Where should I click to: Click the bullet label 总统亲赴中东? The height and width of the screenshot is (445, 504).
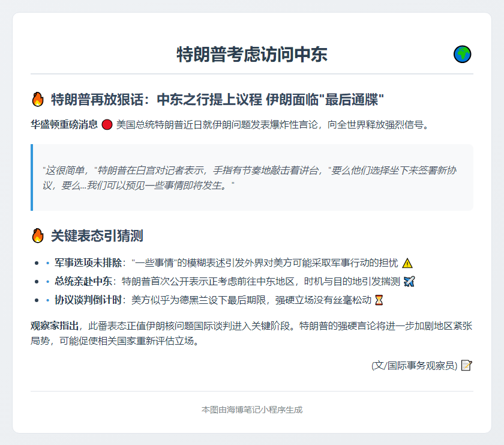83,282
